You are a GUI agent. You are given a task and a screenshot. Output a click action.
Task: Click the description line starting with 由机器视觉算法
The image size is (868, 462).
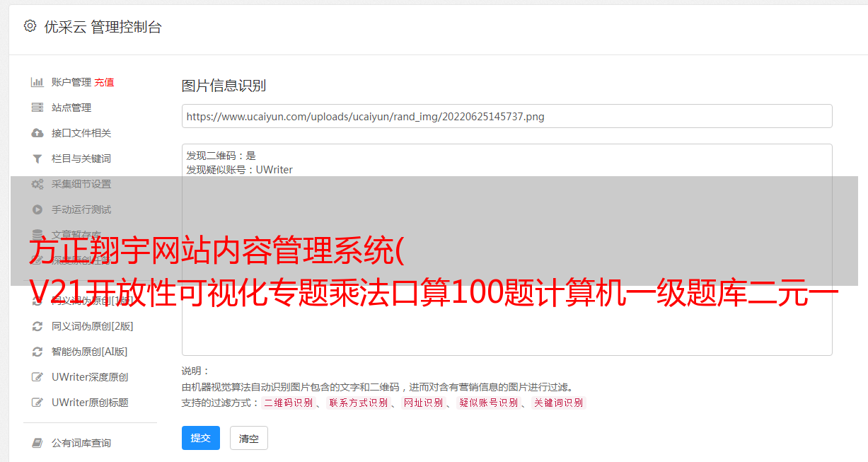(377, 387)
